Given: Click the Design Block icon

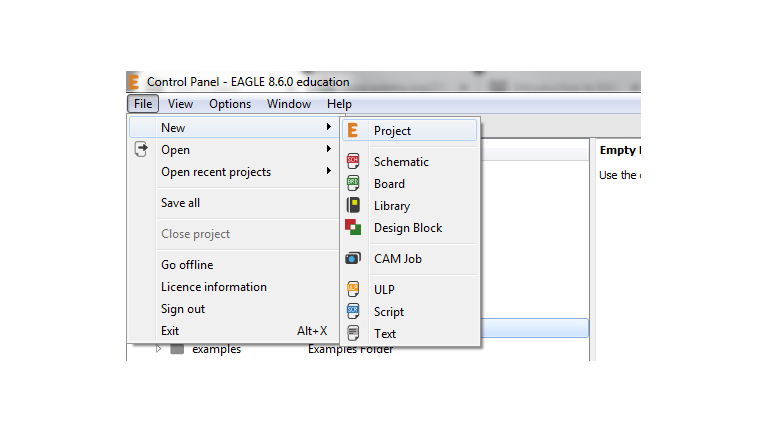Looking at the screenshot, I should pyautogui.click(x=353, y=228).
